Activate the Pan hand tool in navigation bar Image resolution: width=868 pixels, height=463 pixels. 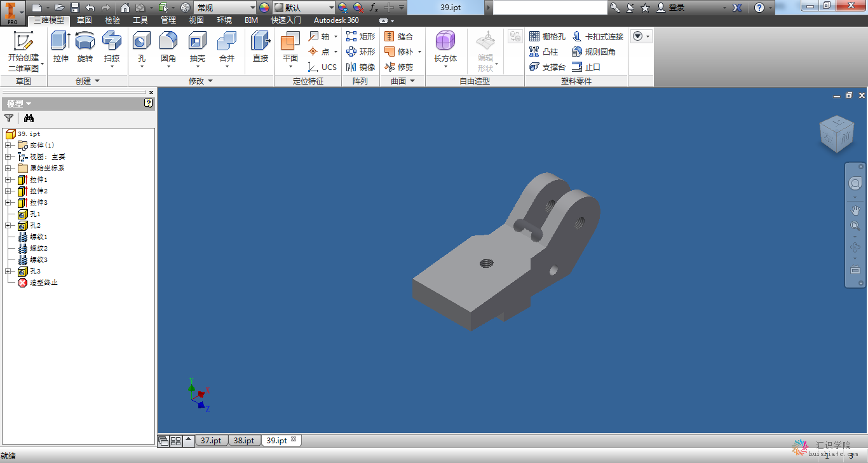point(855,209)
